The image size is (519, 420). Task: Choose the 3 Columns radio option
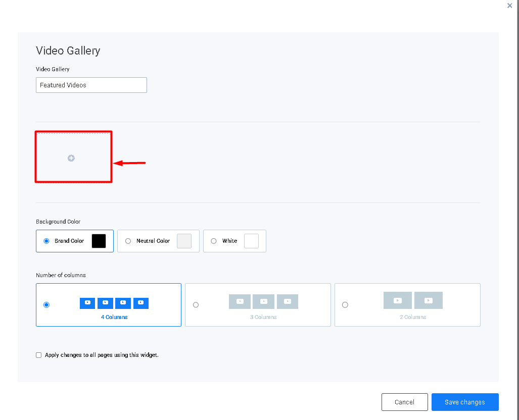tap(196, 305)
